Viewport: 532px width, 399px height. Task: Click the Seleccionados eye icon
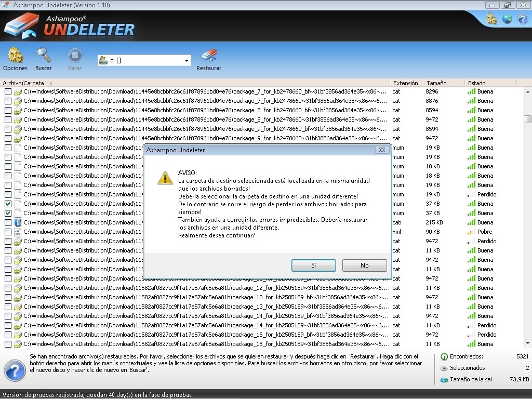tap(444, 368)
